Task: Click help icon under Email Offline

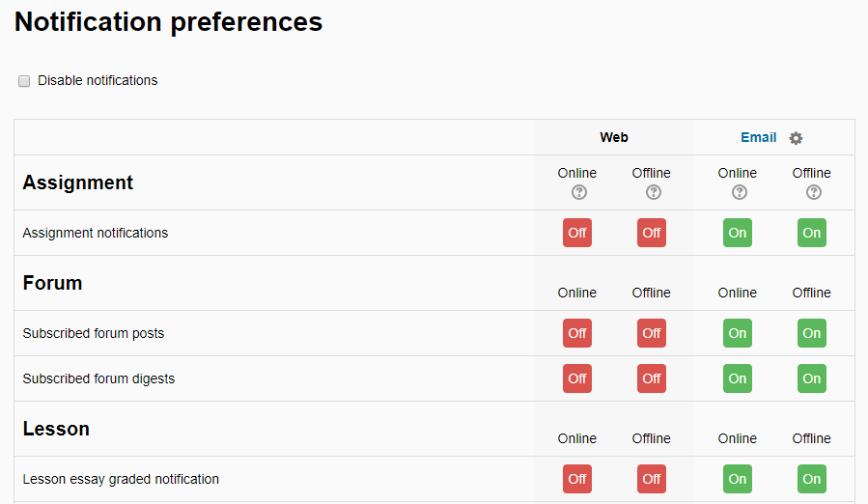Action: 813,192
